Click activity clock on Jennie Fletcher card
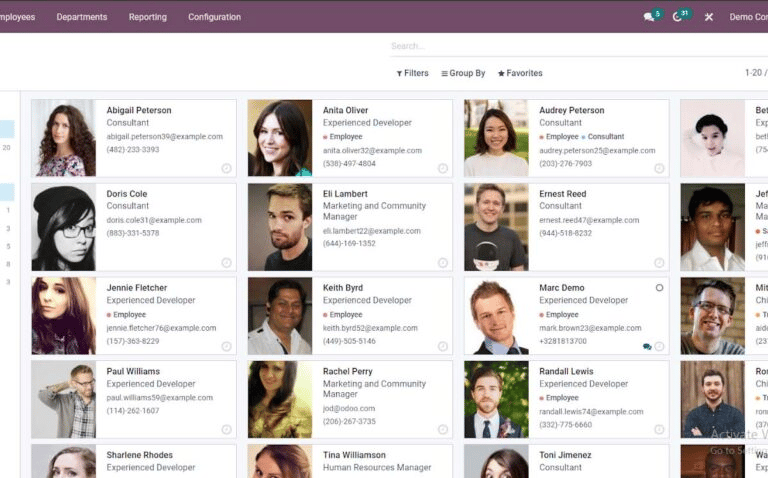 coord(226,346)
